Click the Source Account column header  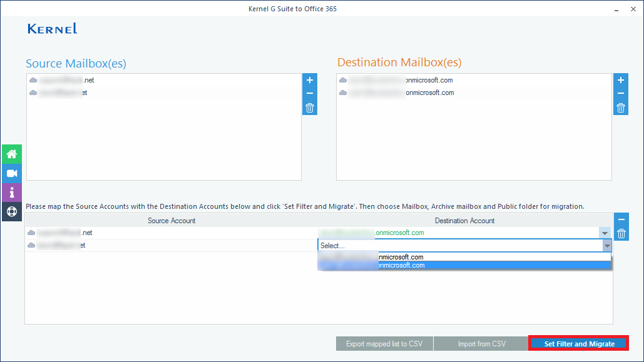click(171, 221)
